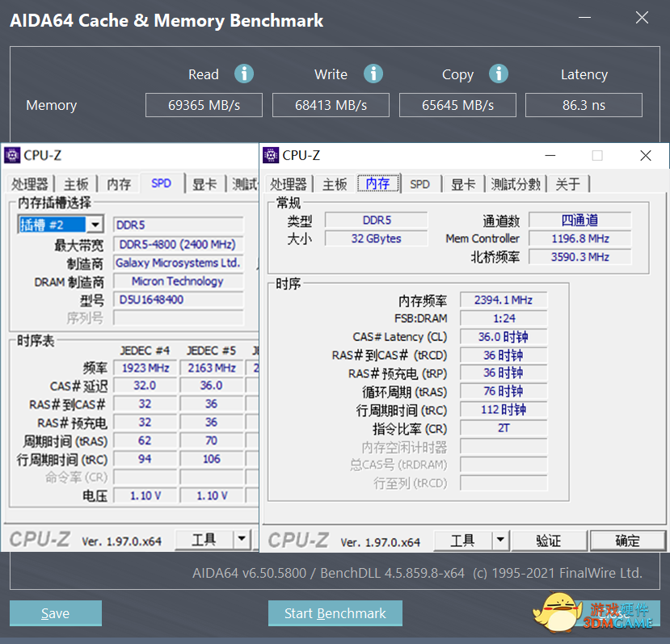The width and height of the screenshot is (670, 644).
Task: Click the 确定 button
Action: 628,541
